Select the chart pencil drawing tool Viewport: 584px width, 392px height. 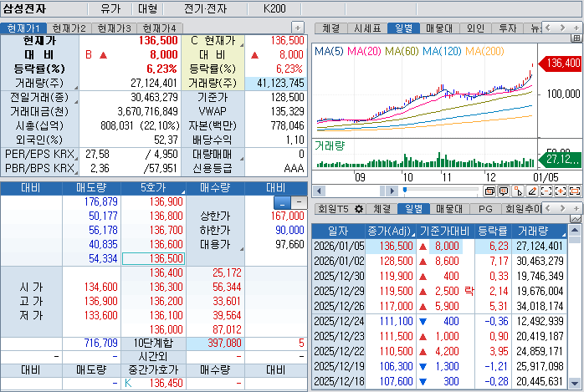[x=532, y=191]
